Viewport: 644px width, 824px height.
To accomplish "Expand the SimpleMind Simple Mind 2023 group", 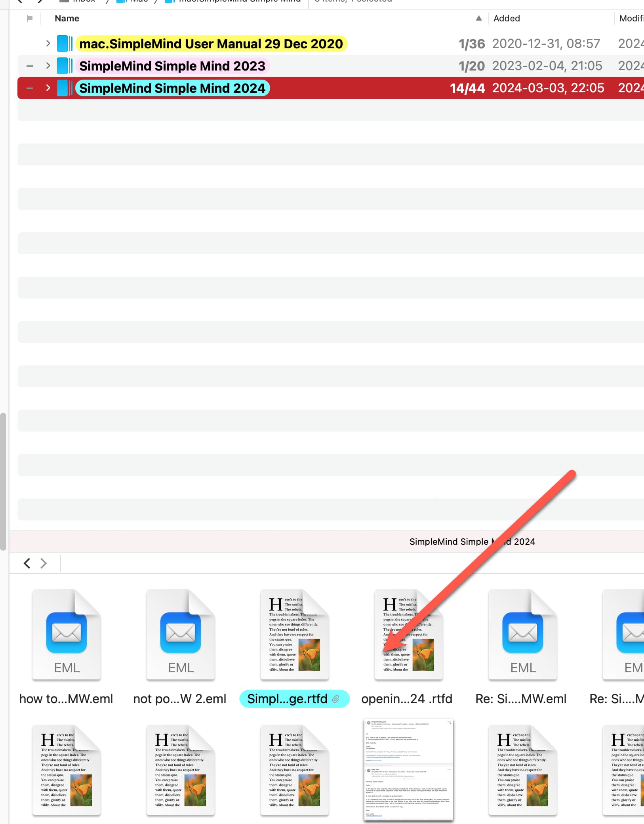I will [x=48, y=66].
